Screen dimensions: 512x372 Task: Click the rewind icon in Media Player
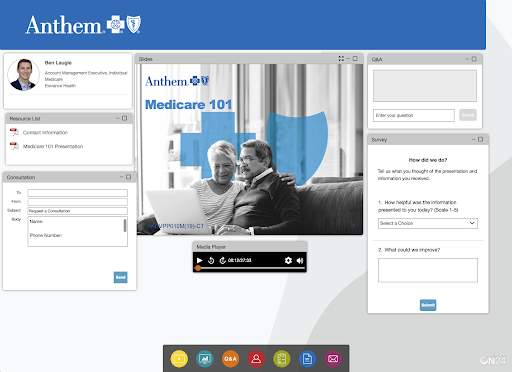(211, 260)
